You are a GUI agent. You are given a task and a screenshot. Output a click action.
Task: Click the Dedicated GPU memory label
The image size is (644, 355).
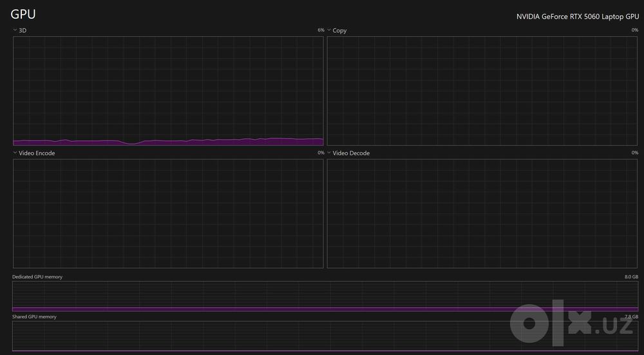(37, 277)
